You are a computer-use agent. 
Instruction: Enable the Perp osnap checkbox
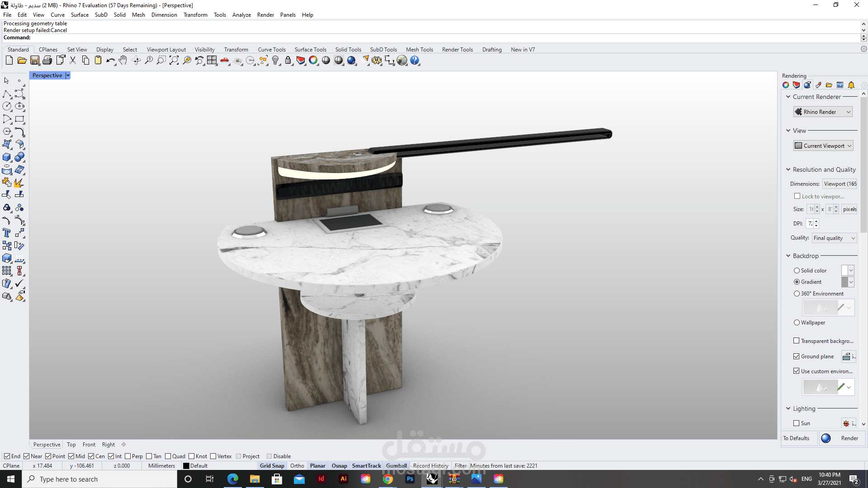point(128,456)
